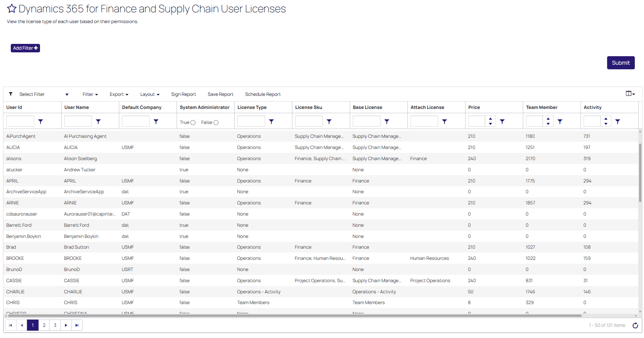Click the favorite star icon beside the title
The height and width of the screenshot is (338, 644).
12,9
